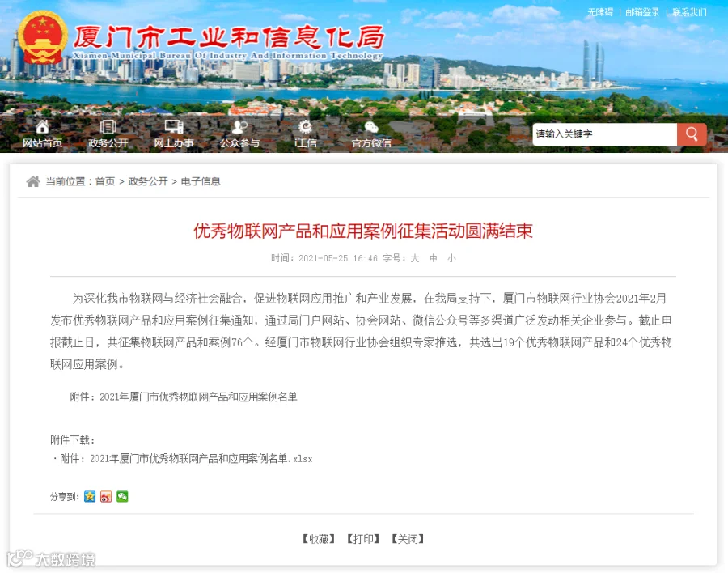The image size is (728, 573).
Task: Click the breadcrumb home icon
Action: (x=33, y=181)
